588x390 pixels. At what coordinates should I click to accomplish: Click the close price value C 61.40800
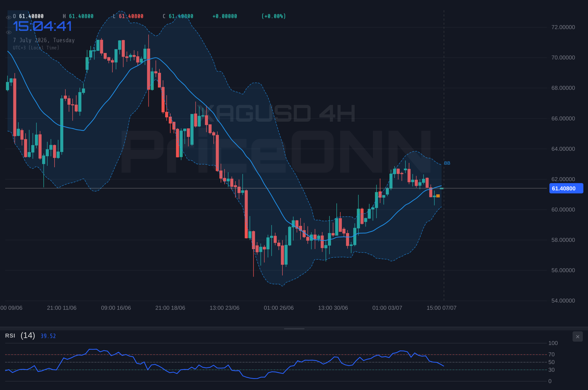pos(178,16)
